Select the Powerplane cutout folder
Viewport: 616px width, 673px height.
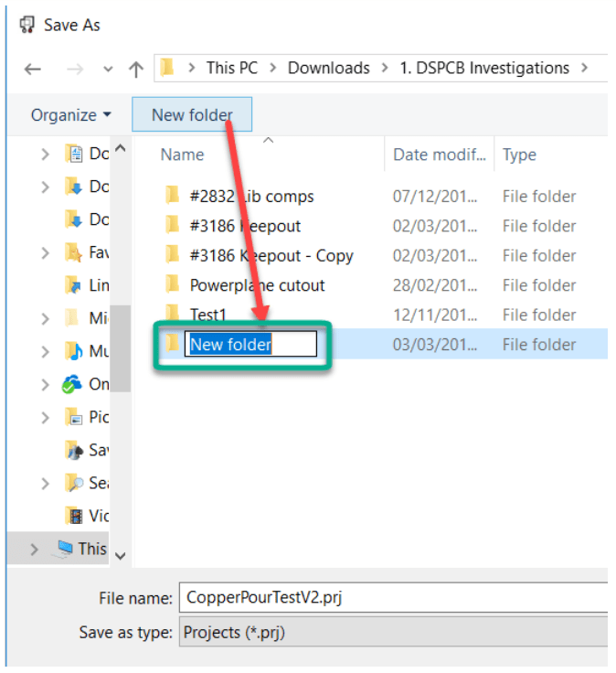pyautogui.click(x=258, y=285)
